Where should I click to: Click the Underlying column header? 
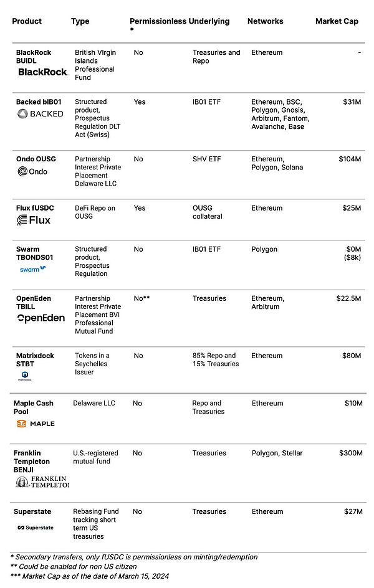click(209, 21)
